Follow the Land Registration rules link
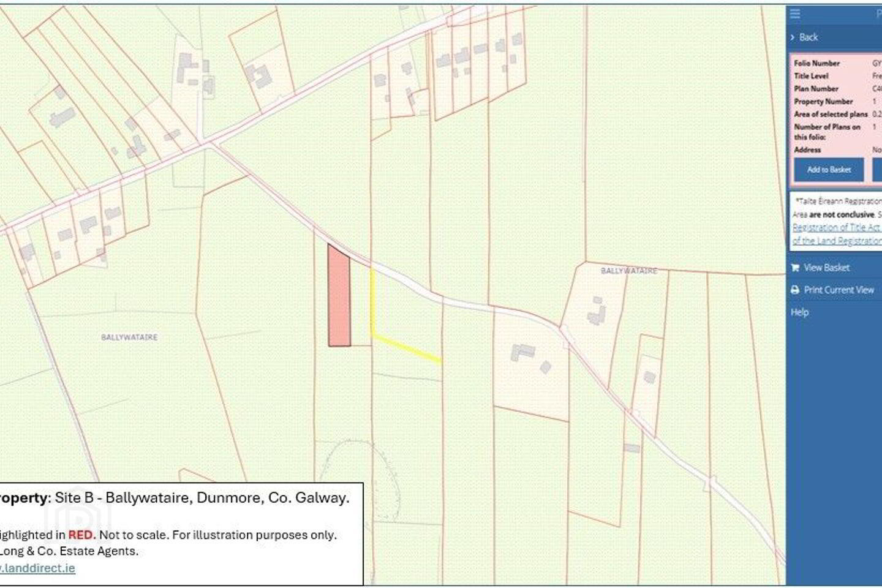This screenshot has height=588, width=882. coord(837,241)
